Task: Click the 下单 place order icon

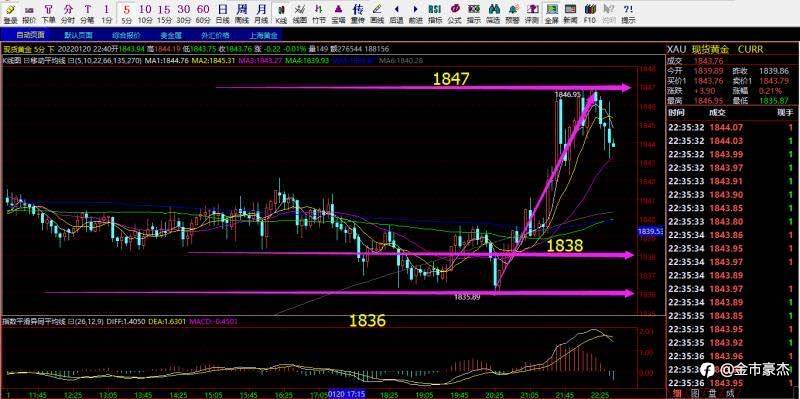Action: click(x=48, y=13)
